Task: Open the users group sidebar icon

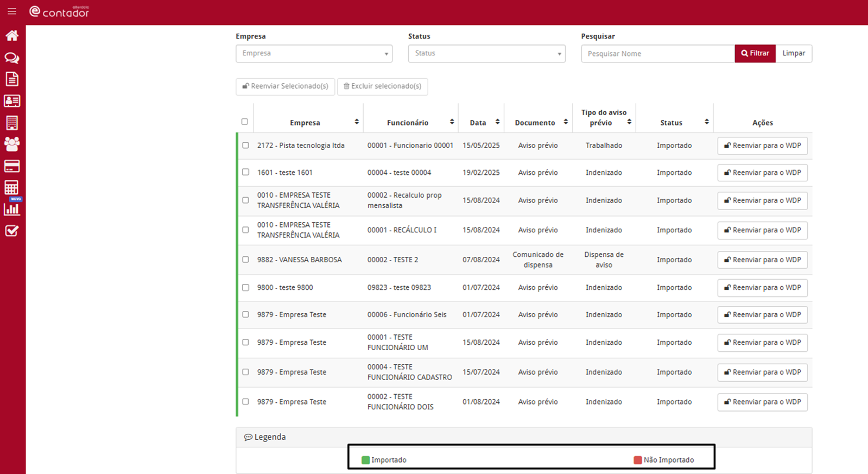Action: coord(12,144)
